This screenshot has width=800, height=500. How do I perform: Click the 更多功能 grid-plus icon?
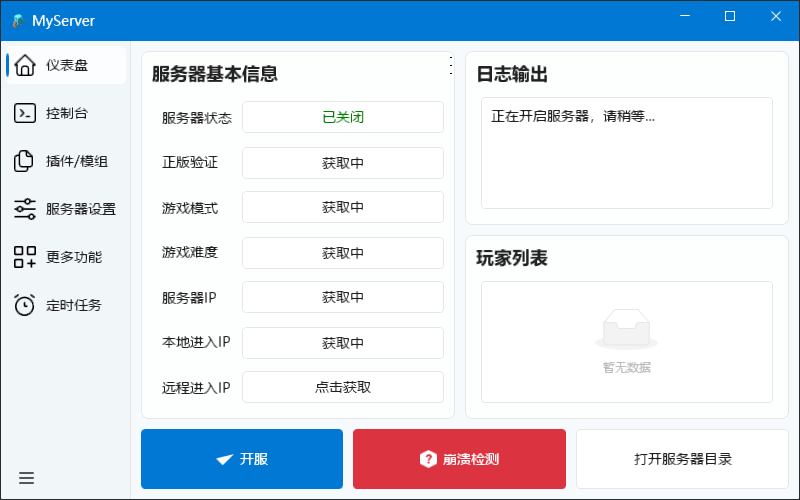[x=25, y=257]
